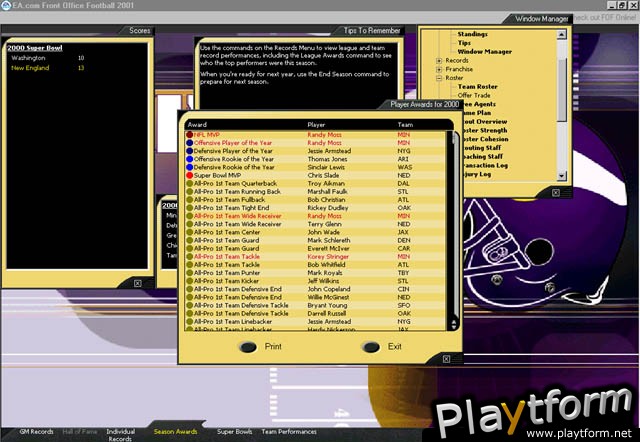Click Terry Glenn in the player column
The image size is (640, 442).
pos(324,224)
